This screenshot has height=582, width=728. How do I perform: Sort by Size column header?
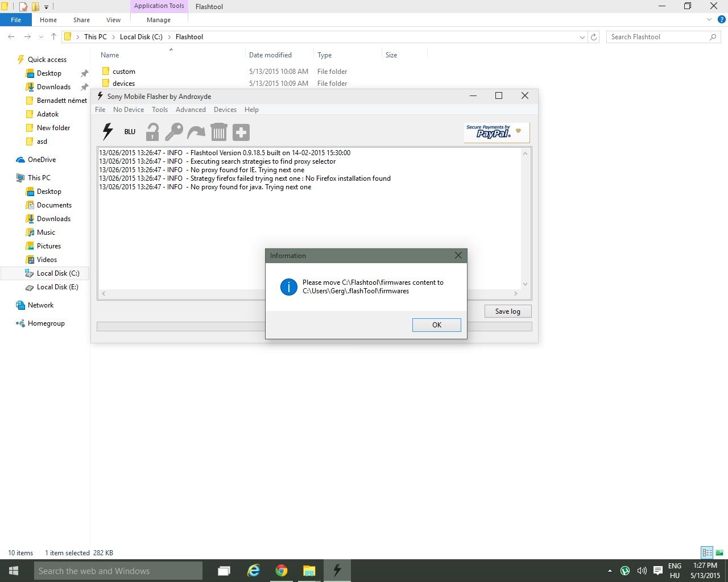point(391,55)
